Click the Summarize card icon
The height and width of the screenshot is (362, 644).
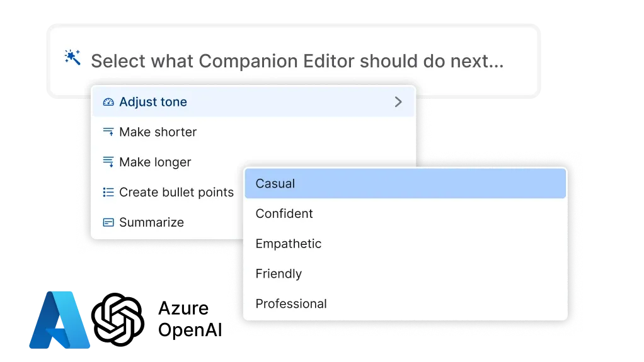pos(108,223)
